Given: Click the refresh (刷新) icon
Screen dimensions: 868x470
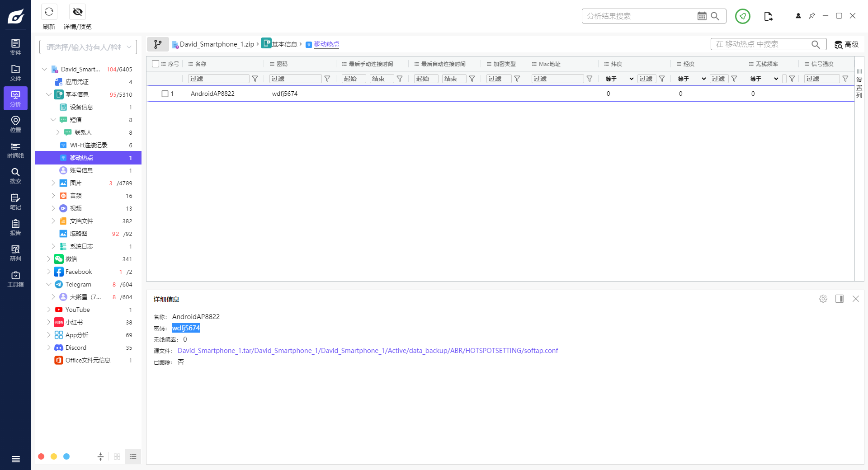Looking at the screenshot, I should pyautogui.click(x=49, y=12).
